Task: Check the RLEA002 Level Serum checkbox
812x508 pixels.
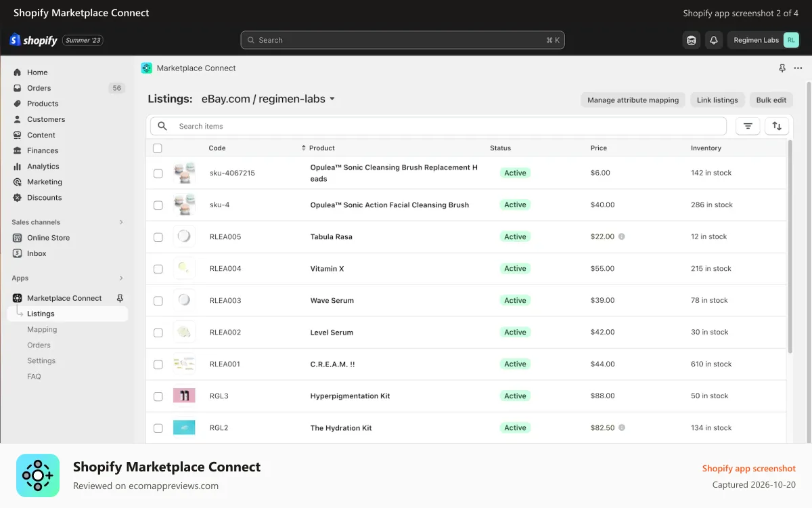Action: (158, 333)
